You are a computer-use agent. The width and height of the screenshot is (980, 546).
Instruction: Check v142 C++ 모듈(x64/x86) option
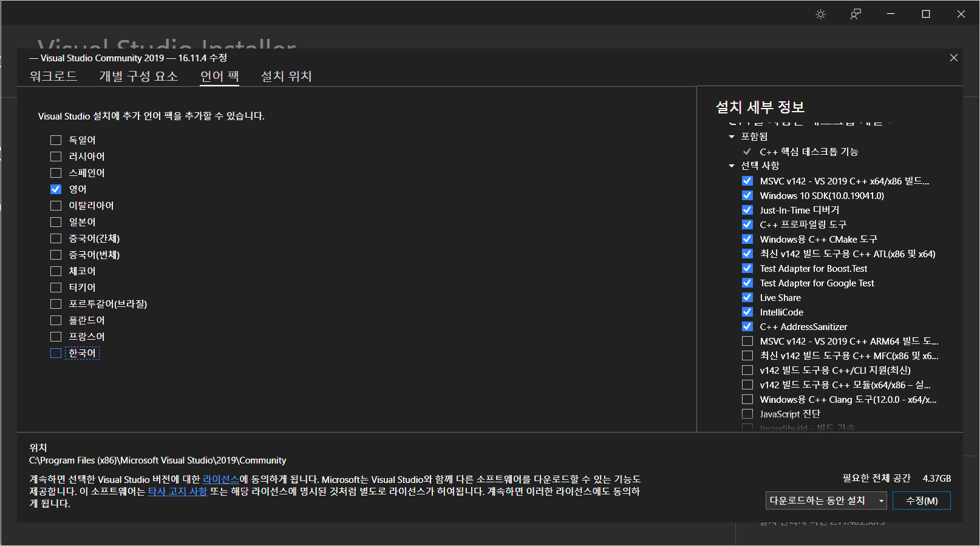click(747, 385)
